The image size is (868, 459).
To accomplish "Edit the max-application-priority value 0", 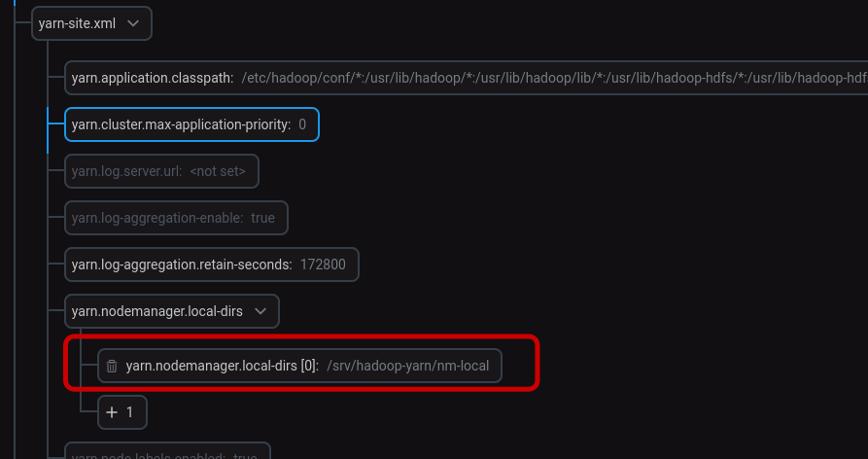I will click(302, 124).
